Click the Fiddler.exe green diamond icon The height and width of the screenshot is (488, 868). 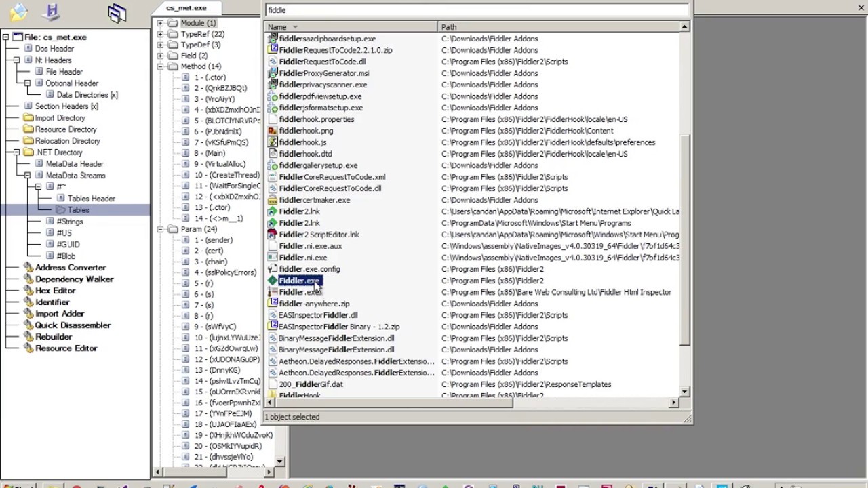click(x=273, y=281)
